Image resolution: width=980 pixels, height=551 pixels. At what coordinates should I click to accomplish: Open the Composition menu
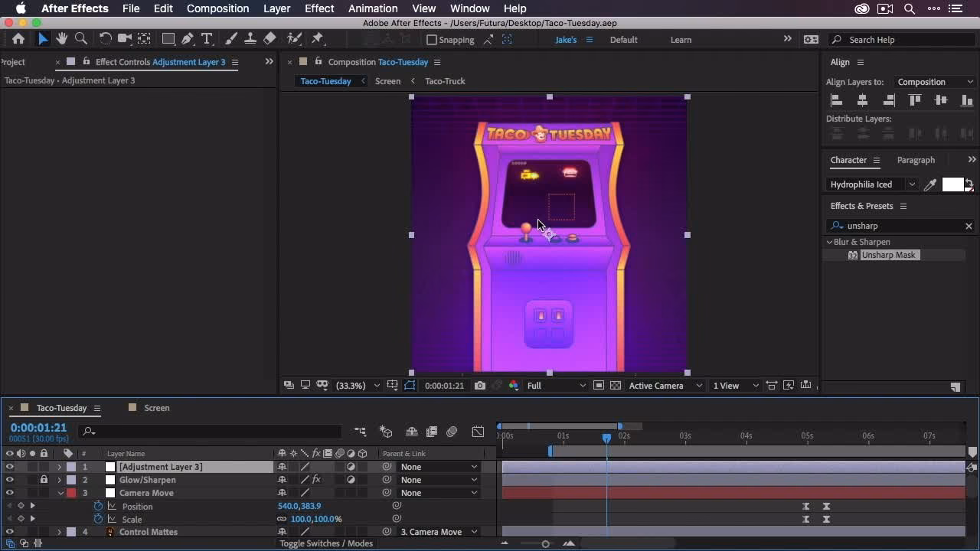[217, 8]
